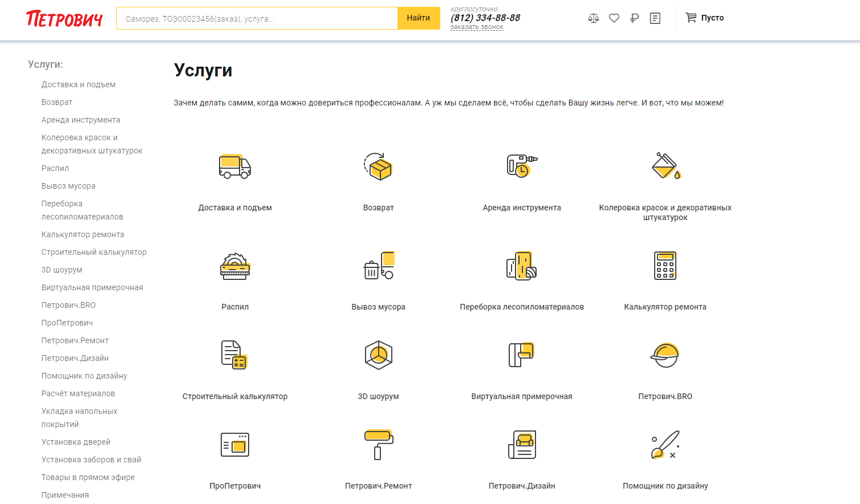Image resolution: width=860 pixels, height=504 pixels.
Task: Select Колеровка красок in sidebar menu
Action: [92, 144]
